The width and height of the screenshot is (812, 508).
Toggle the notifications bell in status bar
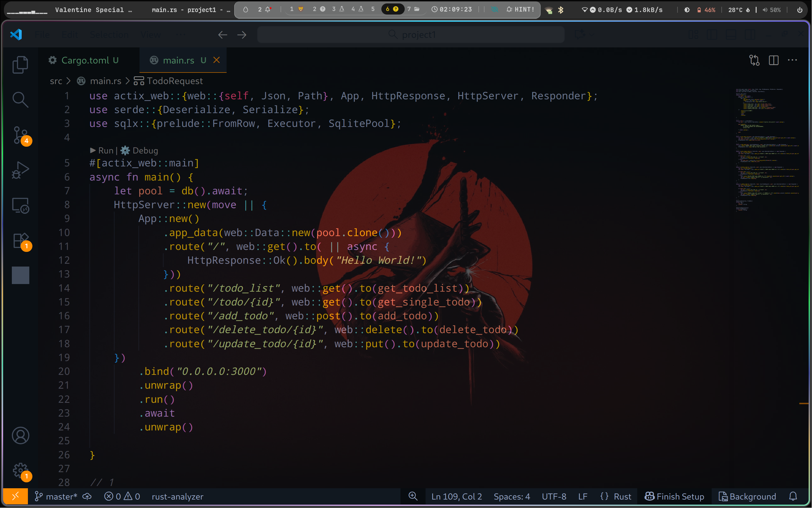coord(793,496)
